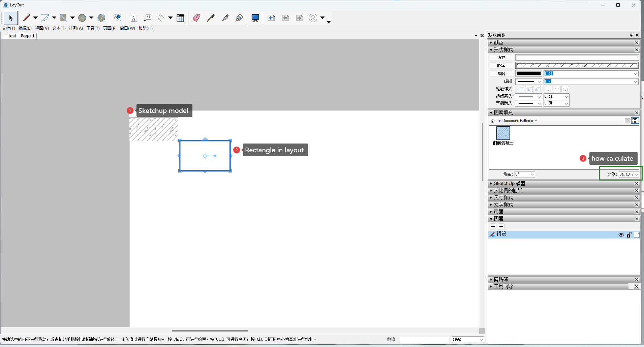
Task: Open the 编辑(E) menu
Action: point(25,28)
